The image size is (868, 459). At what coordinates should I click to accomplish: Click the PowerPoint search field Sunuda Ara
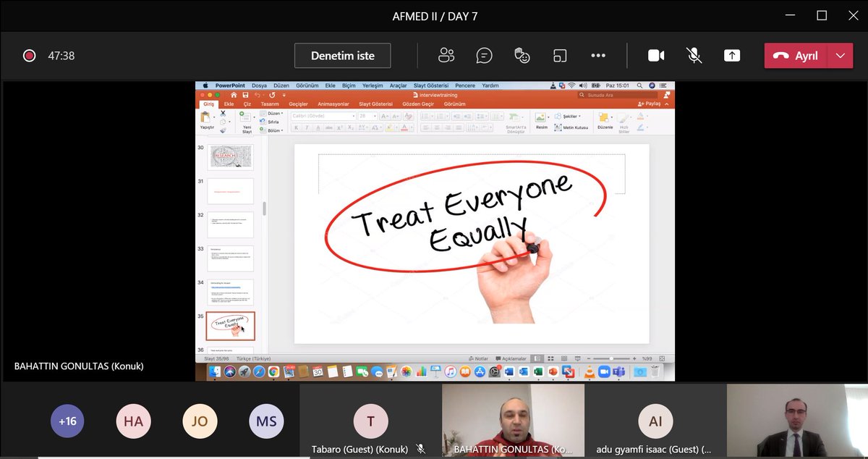[618, 95]
